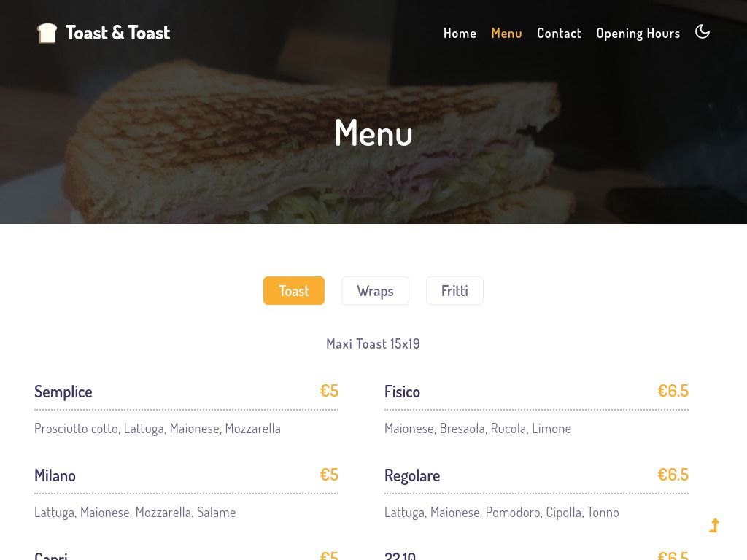Toggle dark mode with the moon icon
747x560 pixels.
tap(703, 31)
